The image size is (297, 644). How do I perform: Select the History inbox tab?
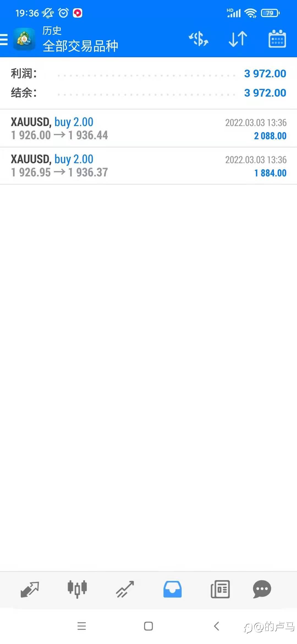click(172, 589)
